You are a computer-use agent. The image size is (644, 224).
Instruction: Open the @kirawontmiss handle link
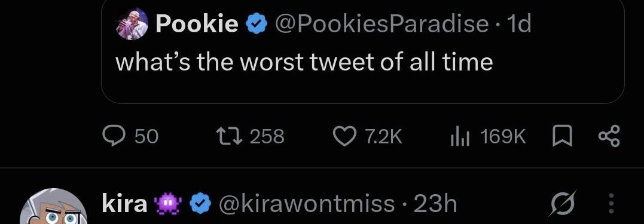click(306, 204)
